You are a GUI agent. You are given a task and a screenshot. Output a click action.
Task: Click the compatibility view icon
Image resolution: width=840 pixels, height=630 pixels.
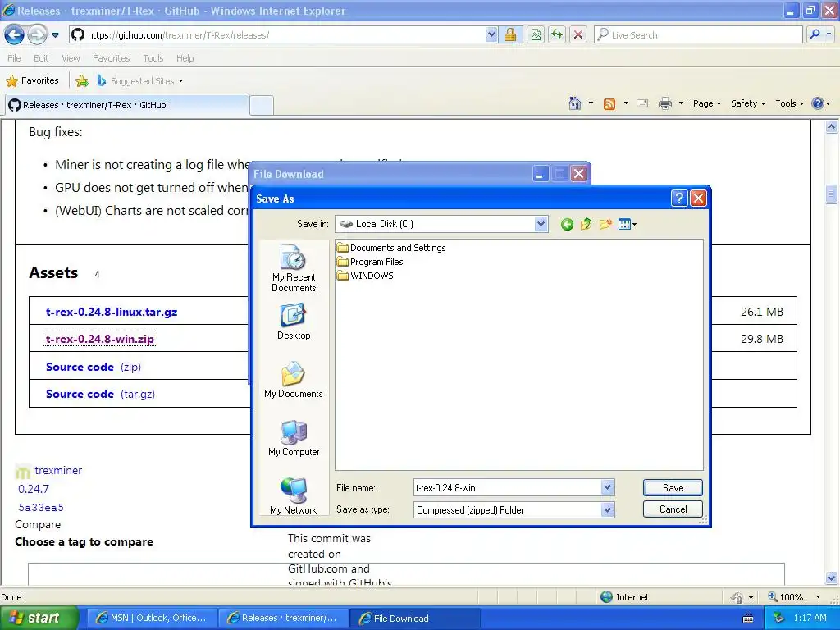(536, 34)
